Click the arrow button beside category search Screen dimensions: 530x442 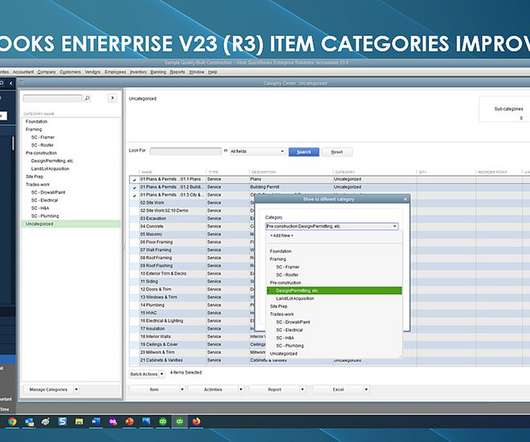click(112, 98)
